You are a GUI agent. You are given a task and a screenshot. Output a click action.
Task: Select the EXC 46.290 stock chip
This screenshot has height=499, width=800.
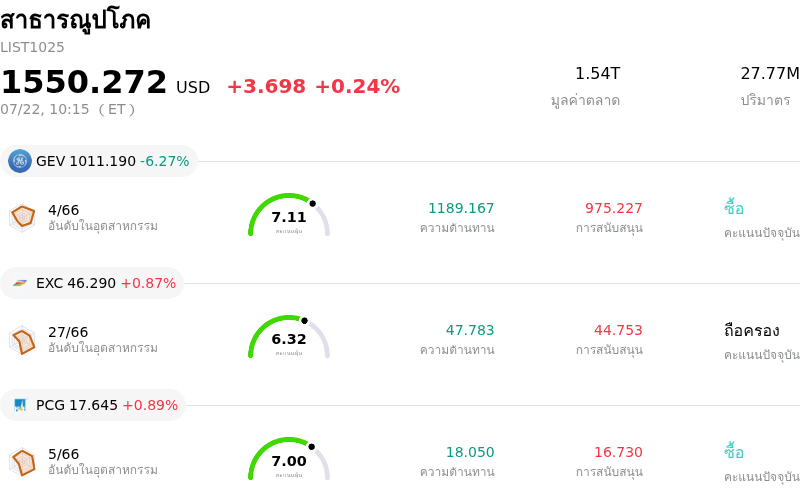[x=92, y=283]
